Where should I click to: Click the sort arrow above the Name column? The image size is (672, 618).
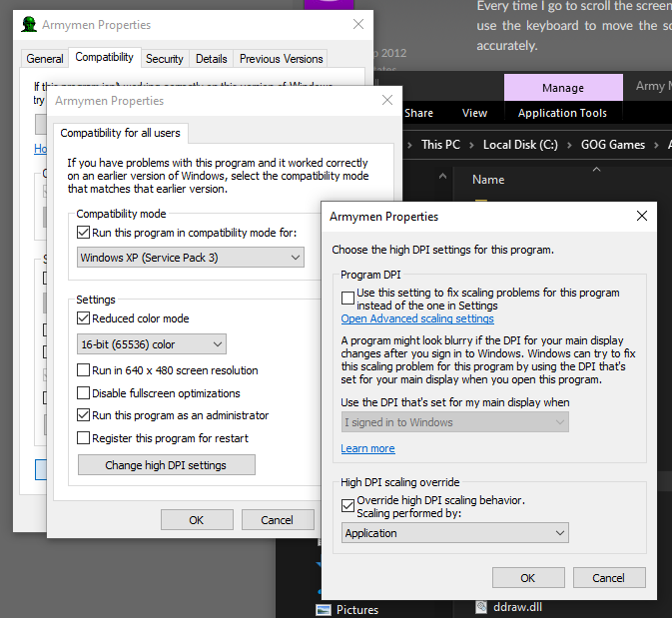point(596,170)
